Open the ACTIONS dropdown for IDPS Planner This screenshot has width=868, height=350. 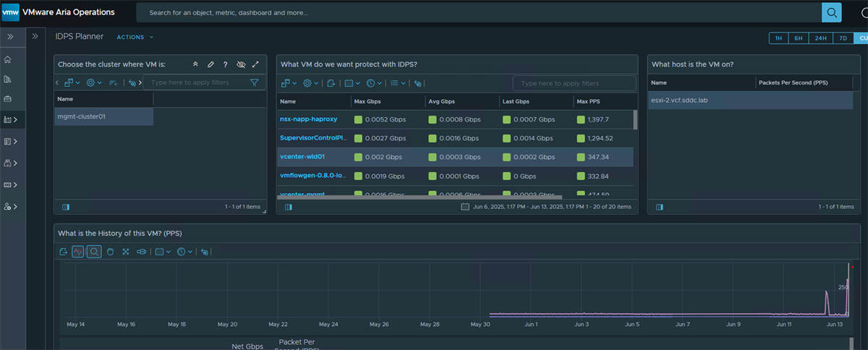coord(135,37)
